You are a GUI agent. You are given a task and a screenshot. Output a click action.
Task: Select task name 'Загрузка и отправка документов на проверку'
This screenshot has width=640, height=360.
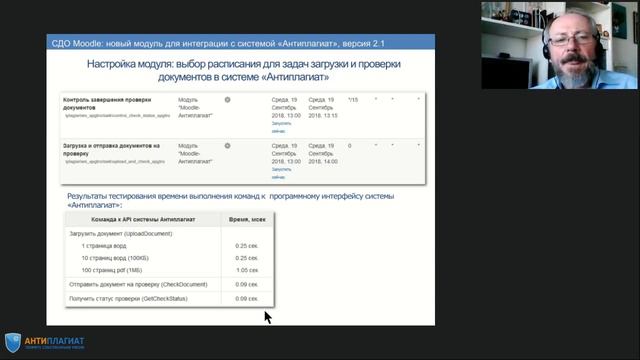(x=111, y=149)
